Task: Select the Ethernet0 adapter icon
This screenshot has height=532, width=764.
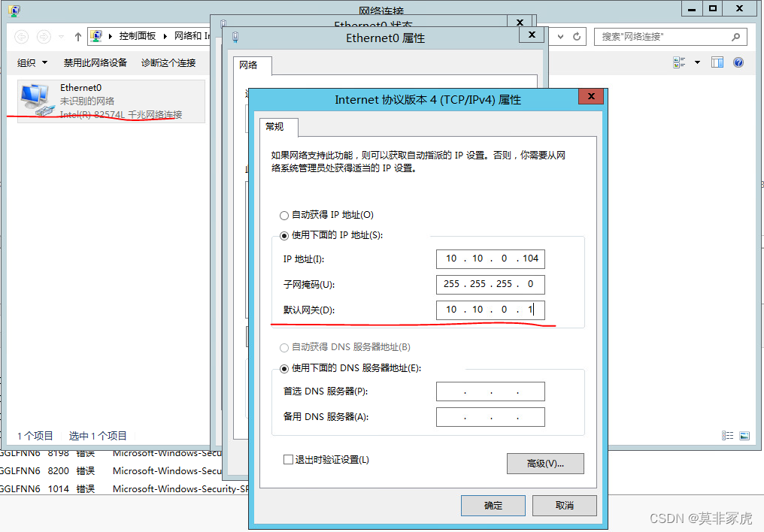Action: 36,100
